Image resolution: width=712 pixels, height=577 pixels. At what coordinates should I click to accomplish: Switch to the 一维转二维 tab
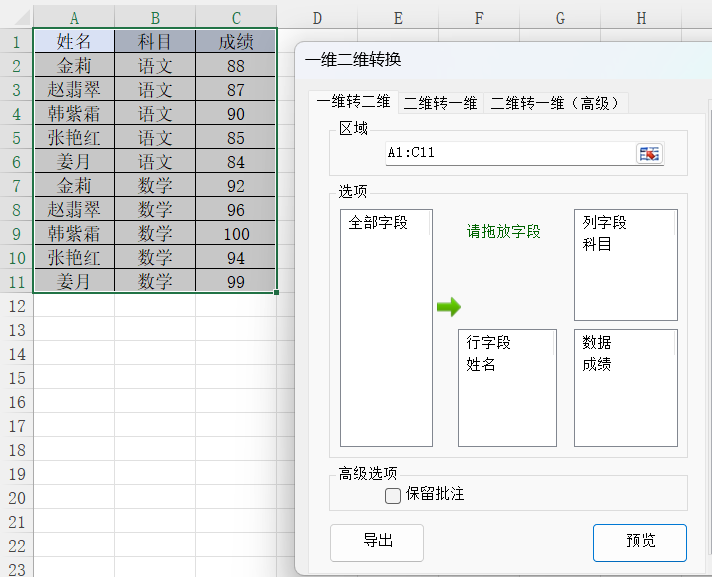[x=353, y=102]
